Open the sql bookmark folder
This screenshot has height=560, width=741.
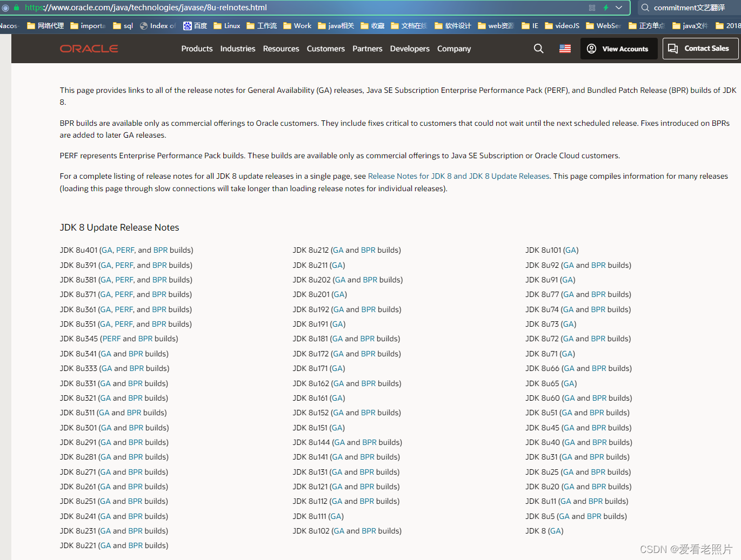123,25
